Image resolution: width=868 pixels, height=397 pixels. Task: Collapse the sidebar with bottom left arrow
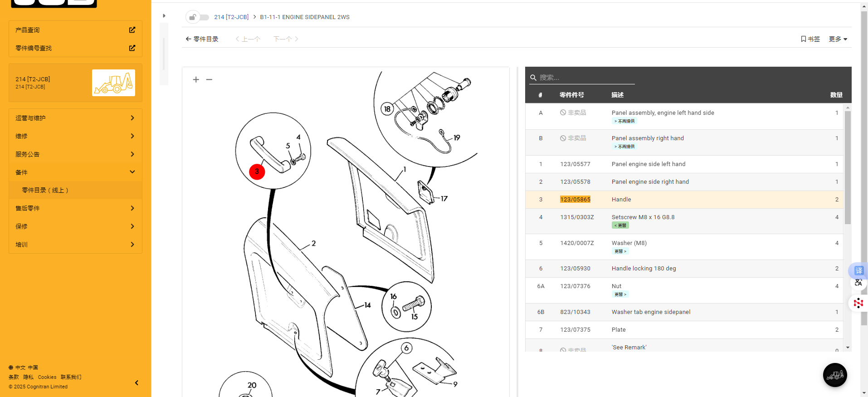coord(137,383)
